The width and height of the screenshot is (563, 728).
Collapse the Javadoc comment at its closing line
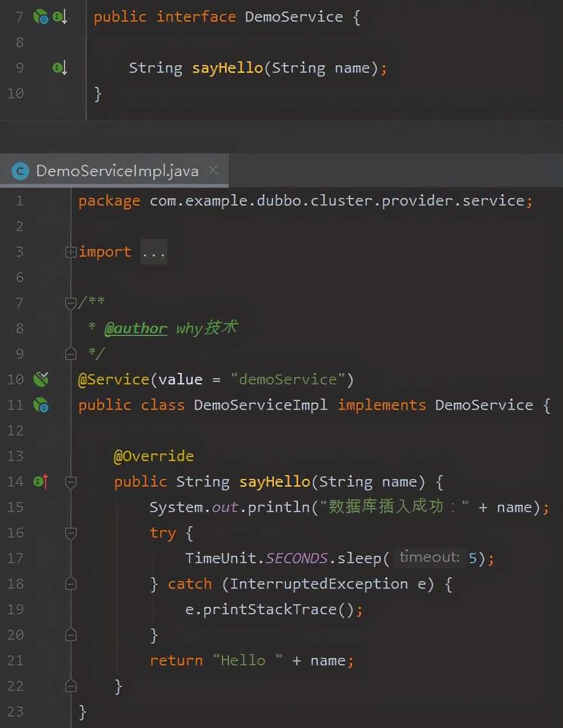coord(71,354)
